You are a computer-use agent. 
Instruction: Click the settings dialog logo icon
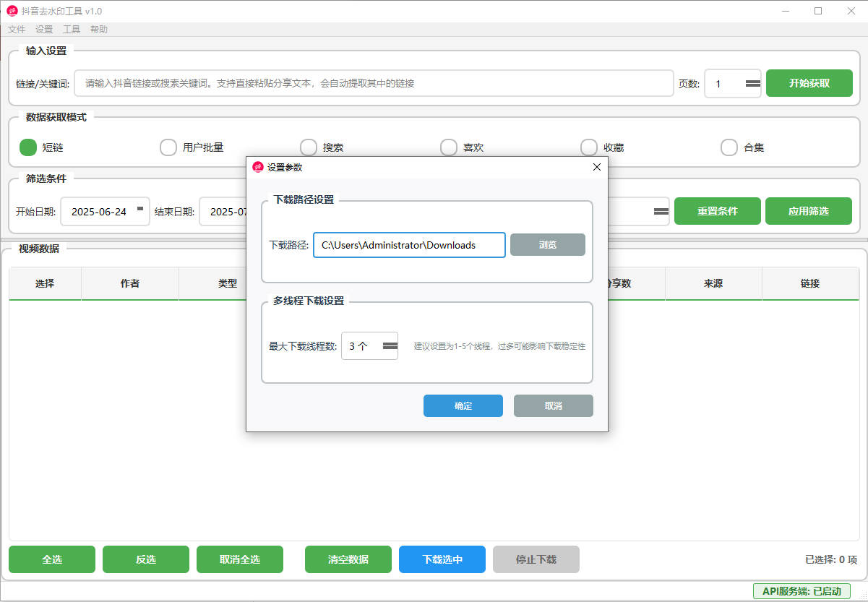tap(258, 167)
